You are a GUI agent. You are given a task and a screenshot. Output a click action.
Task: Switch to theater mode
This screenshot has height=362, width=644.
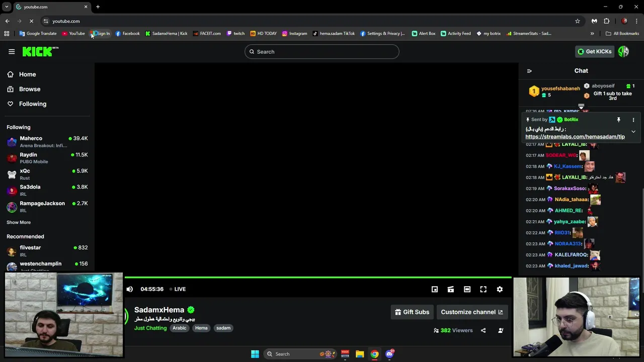(x=467, y=289)
